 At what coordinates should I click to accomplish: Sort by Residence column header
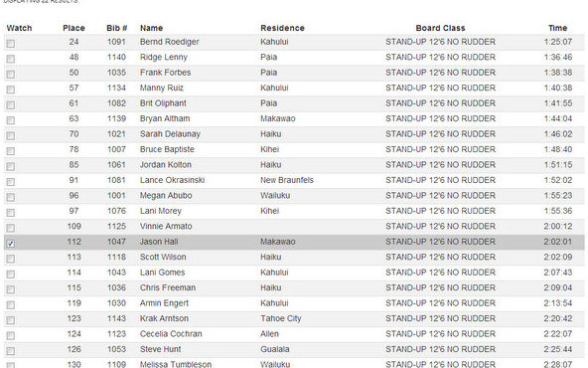pyautogui.click(x=282, y=28)
